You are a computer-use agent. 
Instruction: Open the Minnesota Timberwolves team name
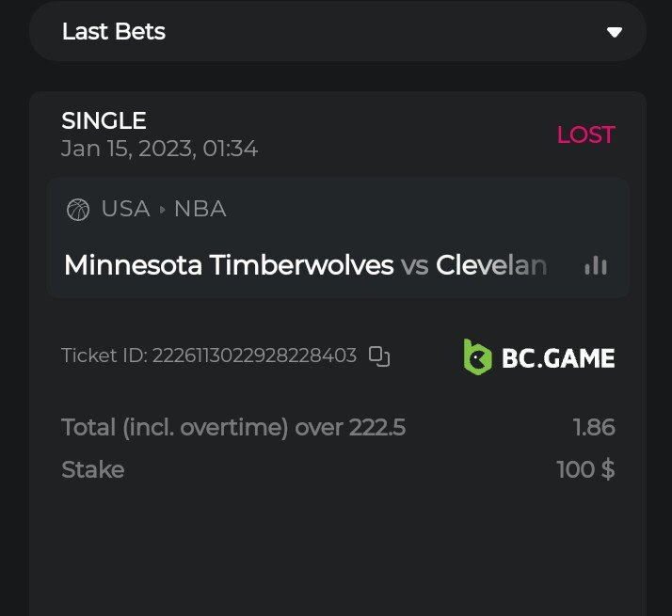tap(229, 265)
